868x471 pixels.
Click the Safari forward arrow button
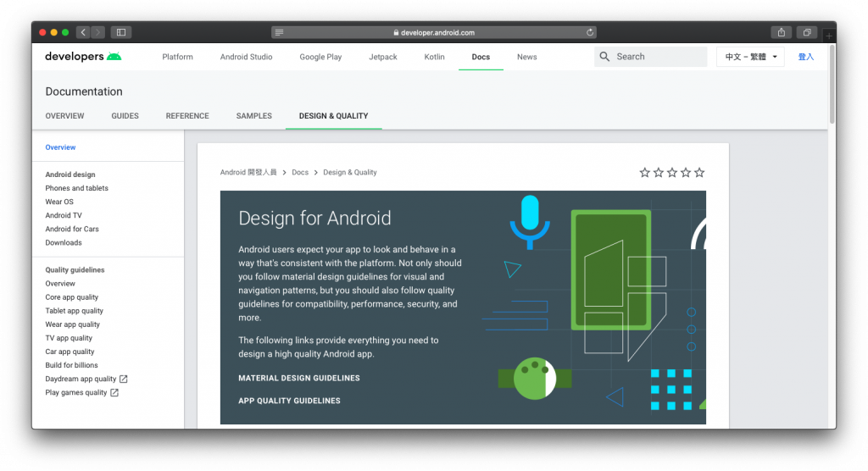(98, 33)
